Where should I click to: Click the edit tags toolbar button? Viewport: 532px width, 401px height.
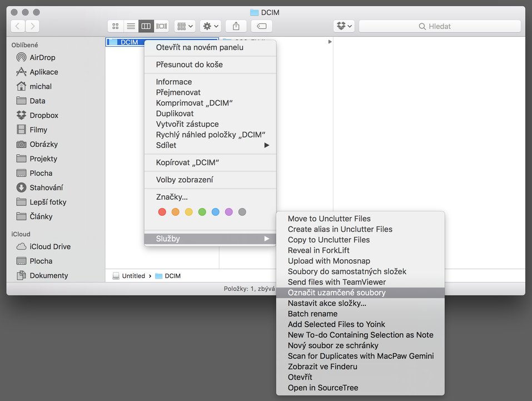click(262, 26)
